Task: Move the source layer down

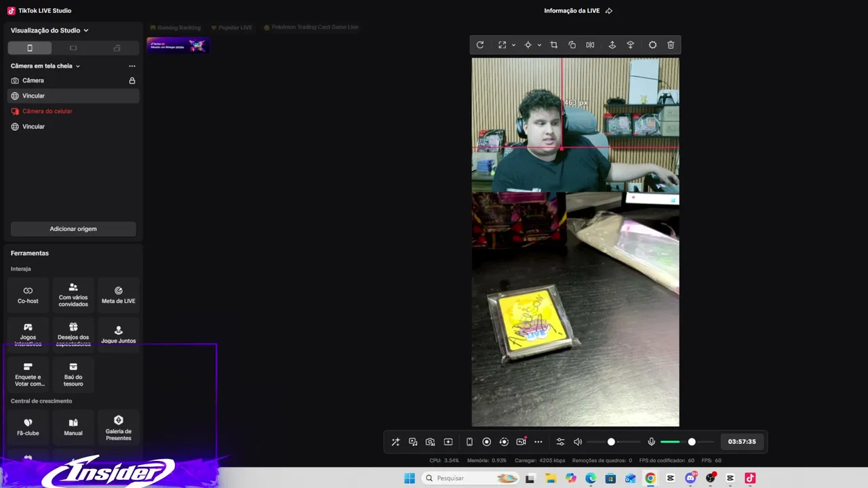Action: click(x=630, y=45)
